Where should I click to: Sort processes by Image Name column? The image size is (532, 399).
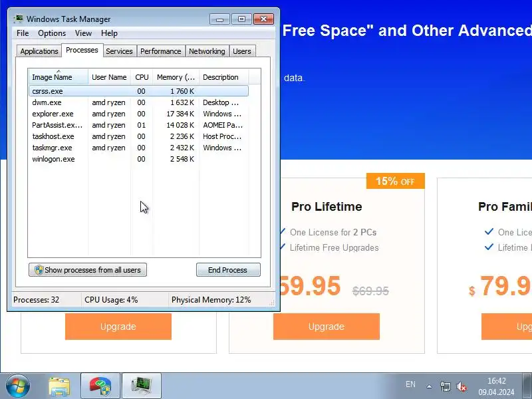59,77
